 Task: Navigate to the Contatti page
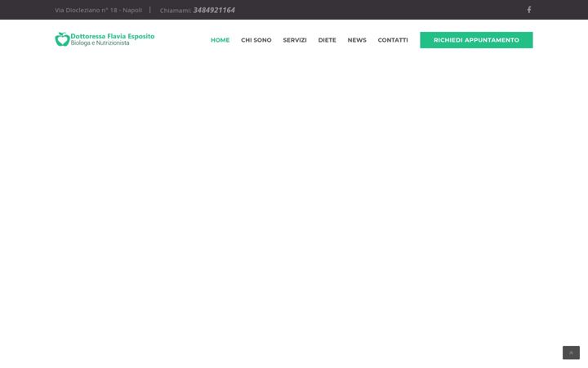(x=393, y=40)
